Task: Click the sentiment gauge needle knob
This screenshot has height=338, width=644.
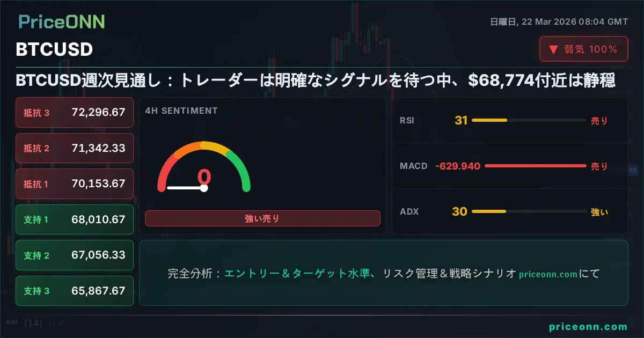Action: coord(204,188)
